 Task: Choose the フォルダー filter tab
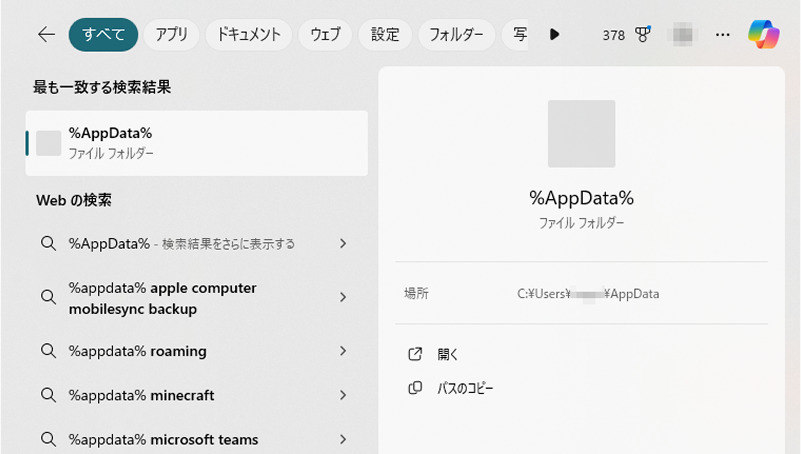(456, 35)
